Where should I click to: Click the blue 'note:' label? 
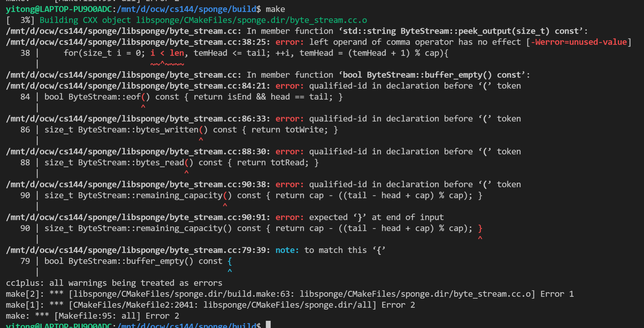tap(287, 250)
